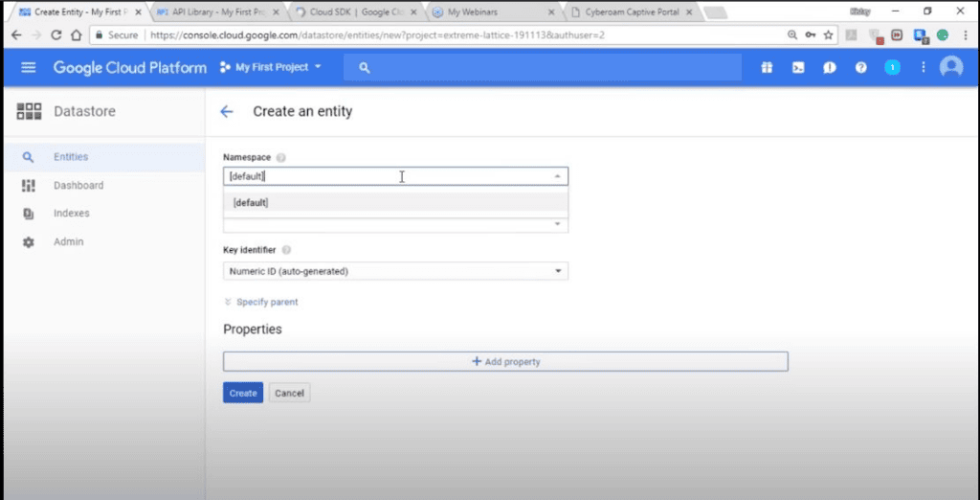
Task: Bookmark this page with the star
Action: click(x=828, y=35)
